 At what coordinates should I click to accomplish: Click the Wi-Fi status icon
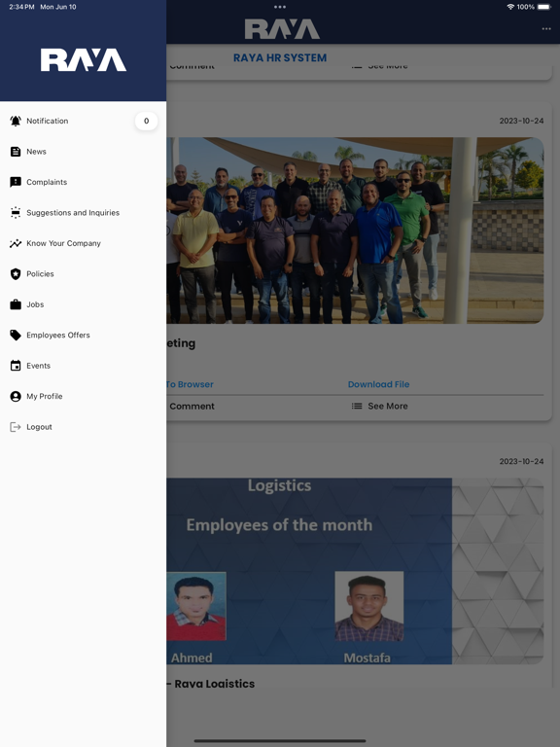[x=510, y=7]
